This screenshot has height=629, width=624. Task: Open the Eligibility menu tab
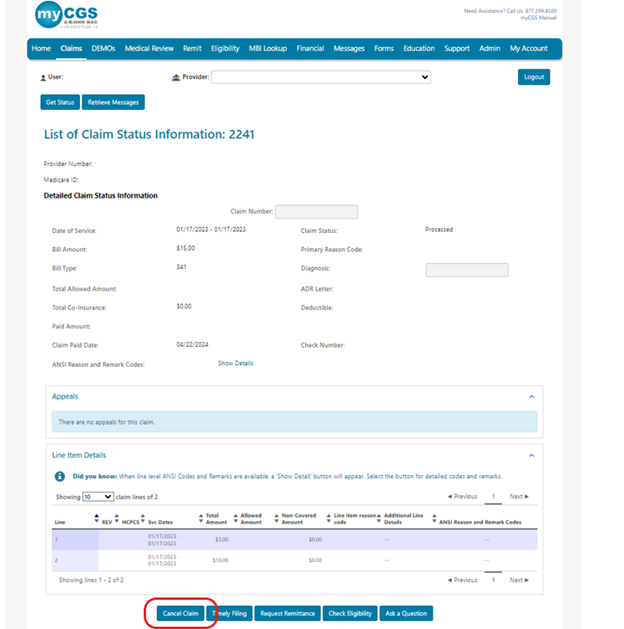(x=225, y=48)
